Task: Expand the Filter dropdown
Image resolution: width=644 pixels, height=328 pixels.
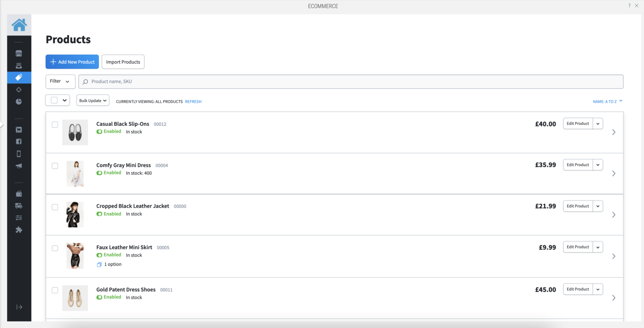Action: point(60,81)
